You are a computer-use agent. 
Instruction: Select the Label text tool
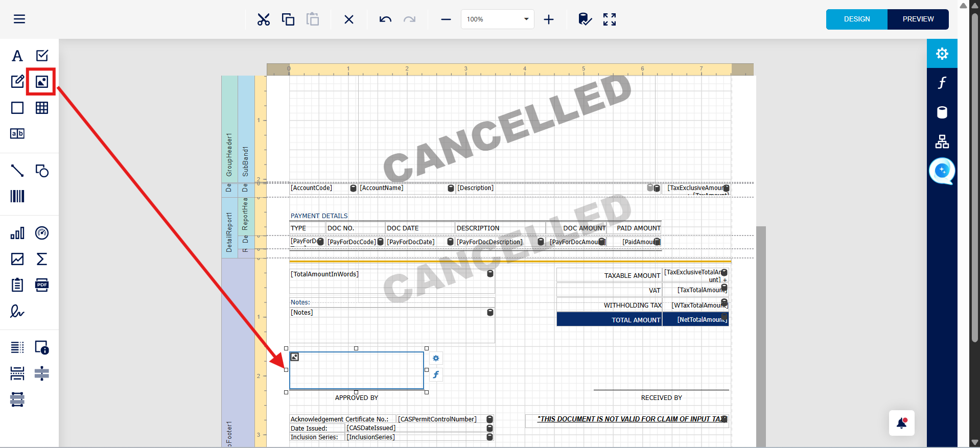[x=17, y=56]
